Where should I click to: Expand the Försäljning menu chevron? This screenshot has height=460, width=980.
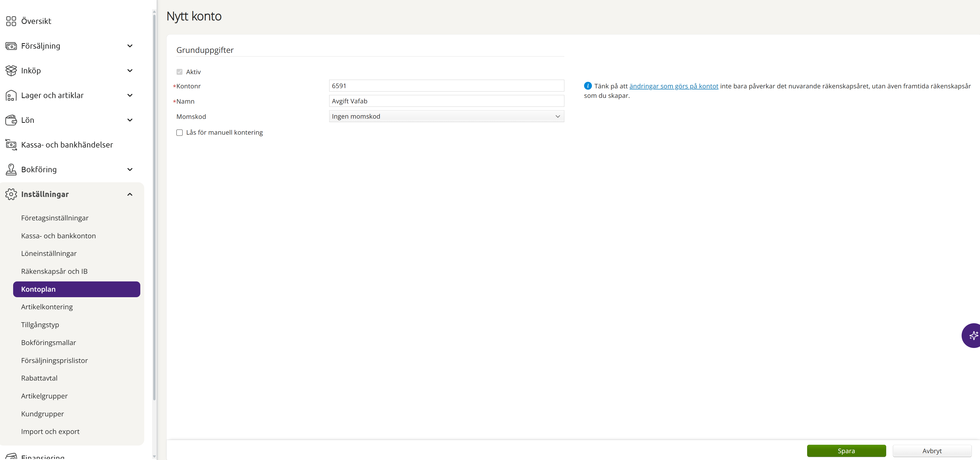tap(130, 46)
